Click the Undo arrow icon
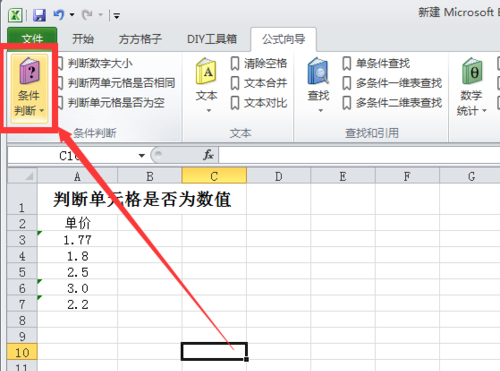Screen dimensions: 500x371 (59, 15)
